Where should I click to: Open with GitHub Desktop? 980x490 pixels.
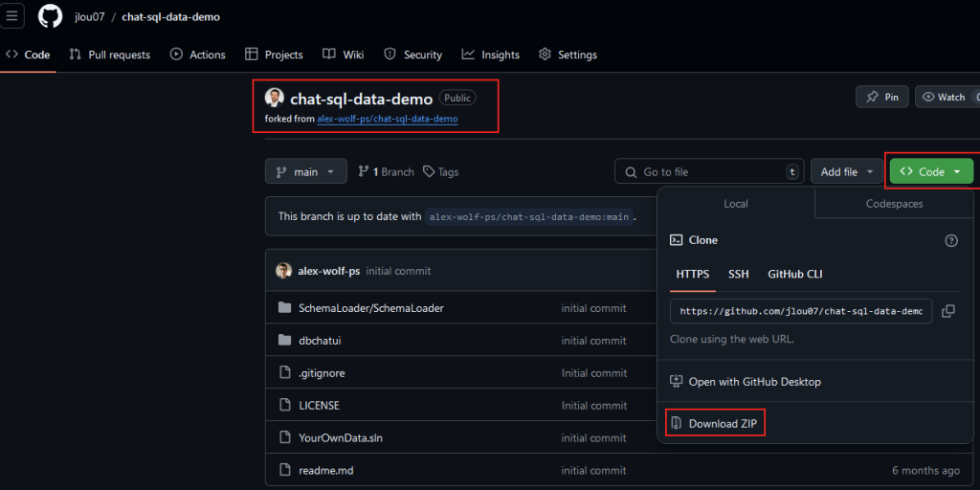pos(745,381)
